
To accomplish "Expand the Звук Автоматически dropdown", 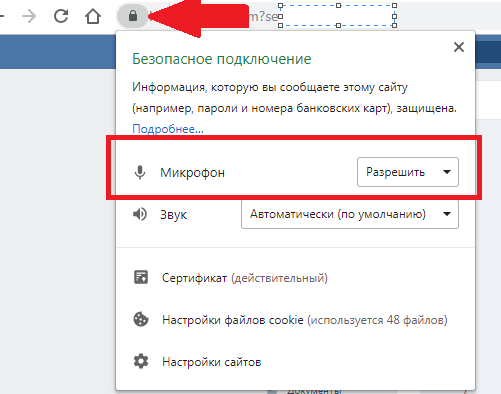I will 350,214.
